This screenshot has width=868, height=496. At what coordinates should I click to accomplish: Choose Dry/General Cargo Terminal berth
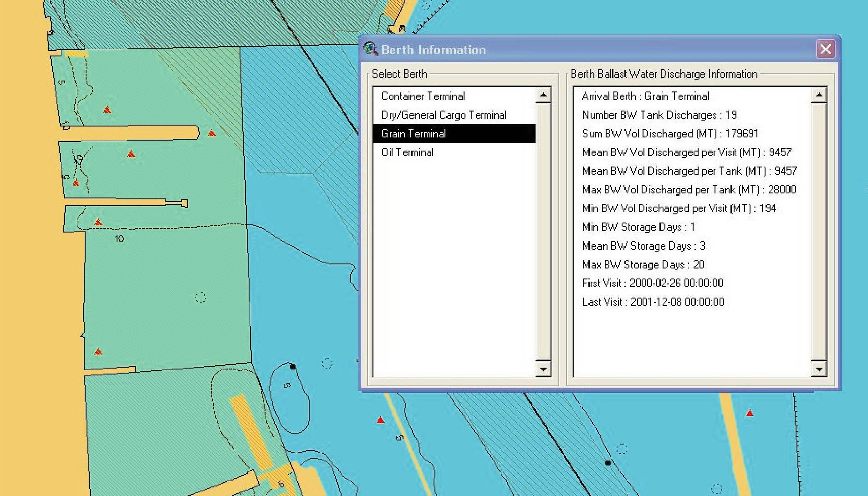click(443, 115)
